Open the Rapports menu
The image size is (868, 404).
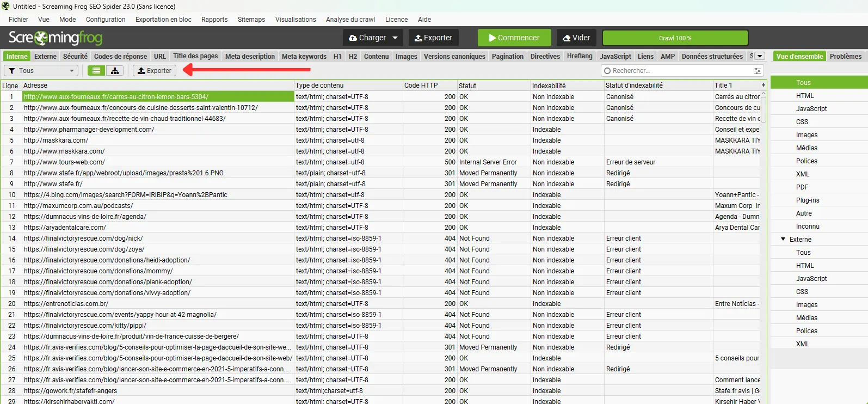click(x=214, y=20)
